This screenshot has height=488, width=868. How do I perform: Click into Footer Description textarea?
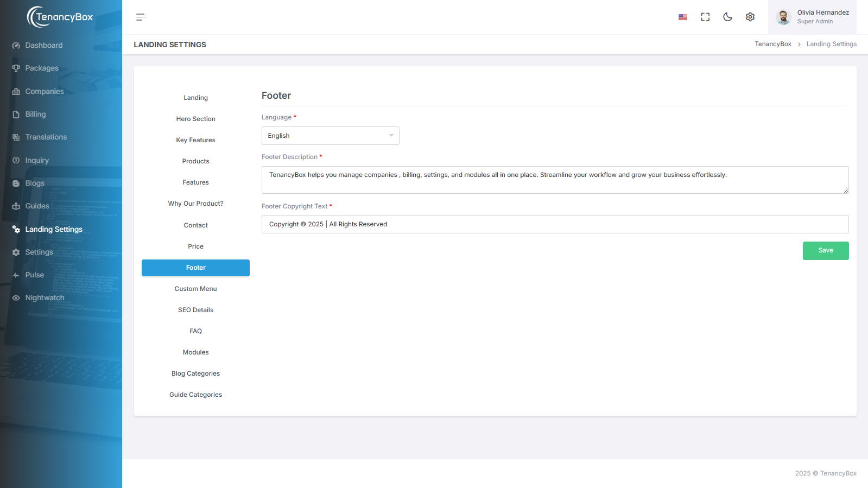(555, 180)
